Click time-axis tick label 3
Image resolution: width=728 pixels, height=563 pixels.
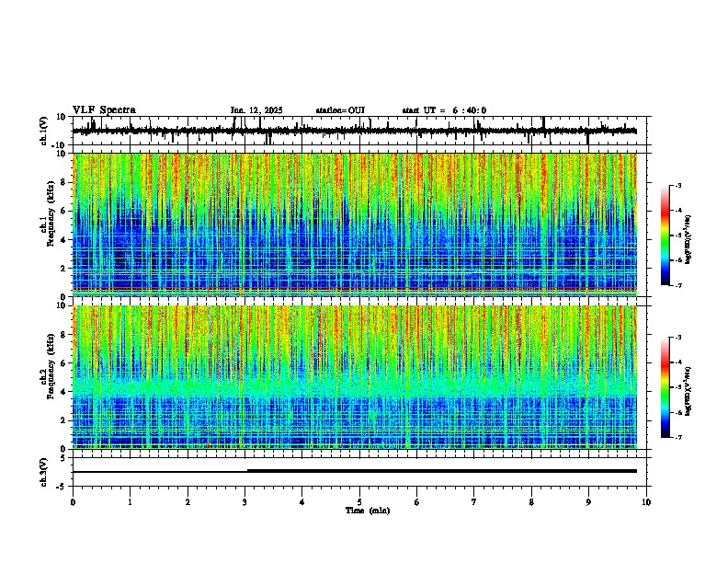[x=245, y=502]
